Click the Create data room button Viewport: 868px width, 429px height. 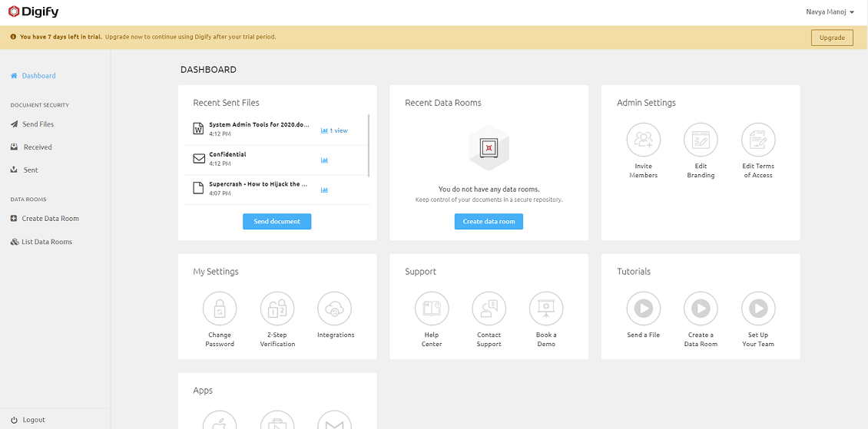pos(489,222)
